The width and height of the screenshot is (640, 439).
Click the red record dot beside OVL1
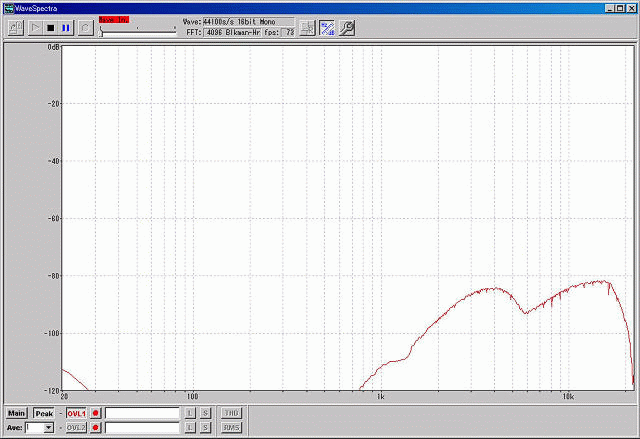point(96,413)
